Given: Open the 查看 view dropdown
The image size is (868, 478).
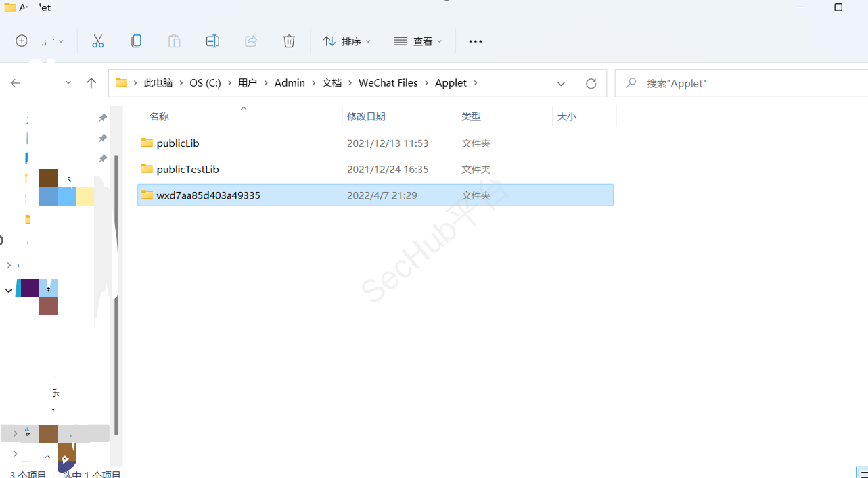Looking at the screenshot, I should point(418,41).
